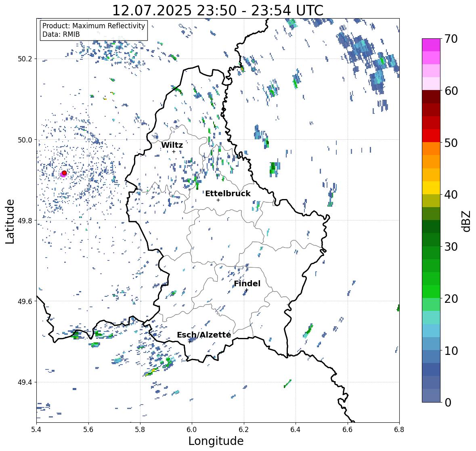Screen dimensions: 476x451
Task: Click the longitude tick label 6.8
Action: tap(399, 429)
